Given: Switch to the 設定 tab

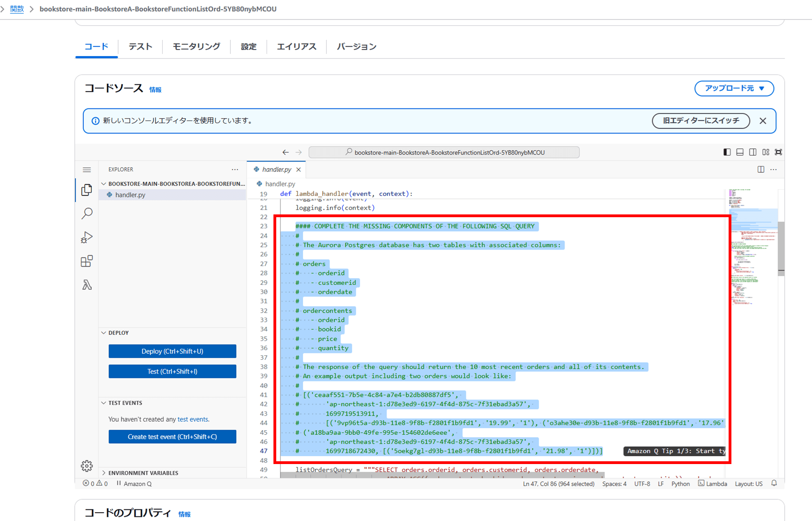Looking at the screenshot, I should pos(248,46).
